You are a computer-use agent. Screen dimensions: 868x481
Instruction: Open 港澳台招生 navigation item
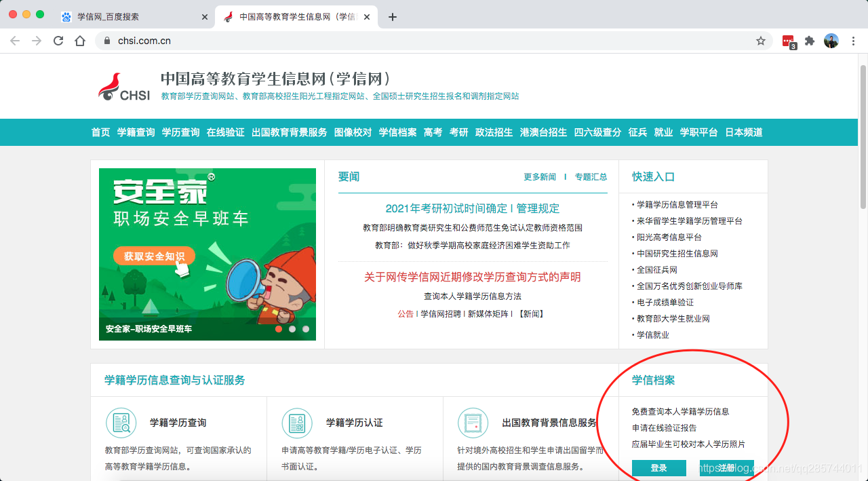coord(543,132)
